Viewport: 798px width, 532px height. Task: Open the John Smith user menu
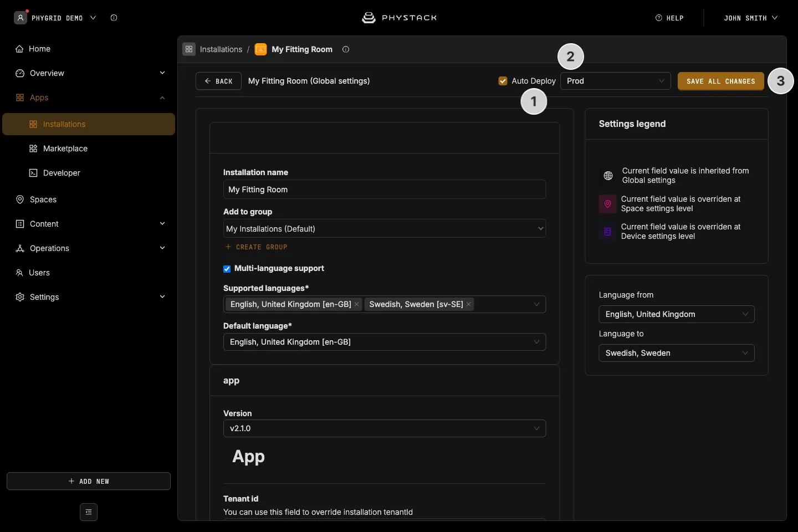[751, 18]
